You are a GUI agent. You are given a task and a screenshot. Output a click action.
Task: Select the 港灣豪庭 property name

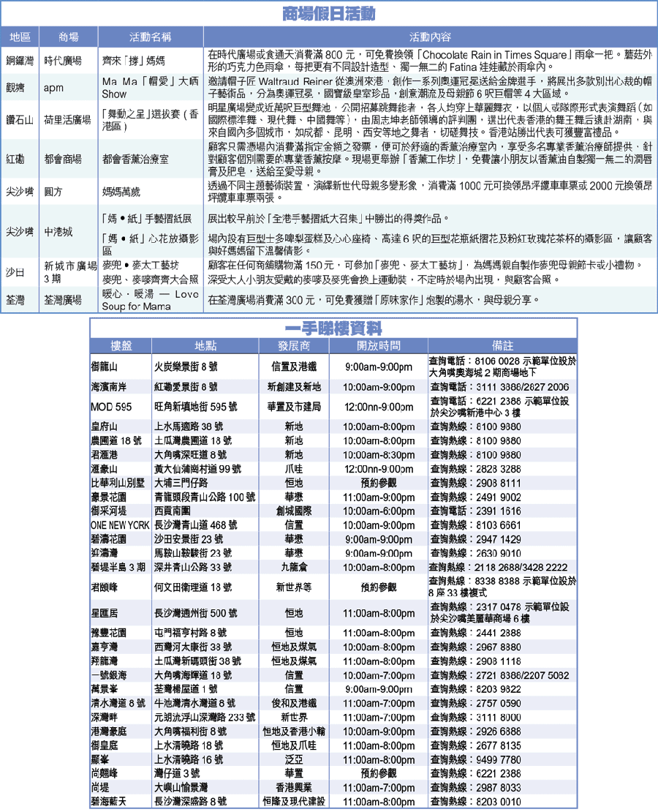[x=109, y=732]
